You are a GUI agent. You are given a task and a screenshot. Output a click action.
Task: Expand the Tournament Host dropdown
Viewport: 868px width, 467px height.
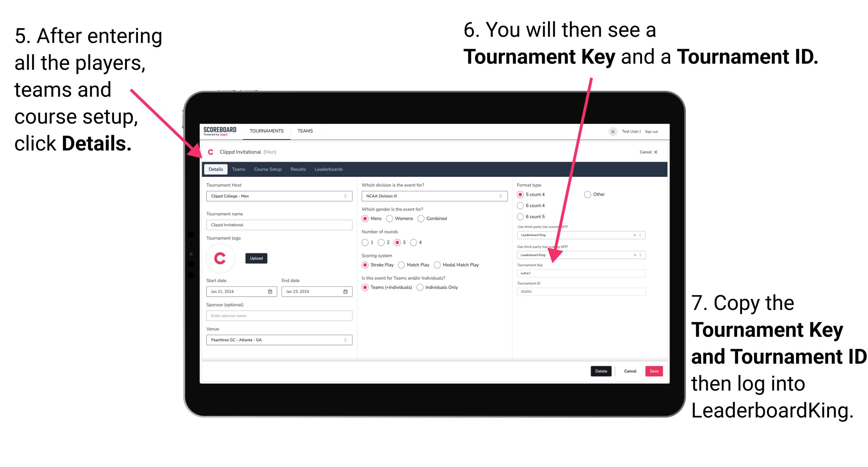(x=344, y=196)
